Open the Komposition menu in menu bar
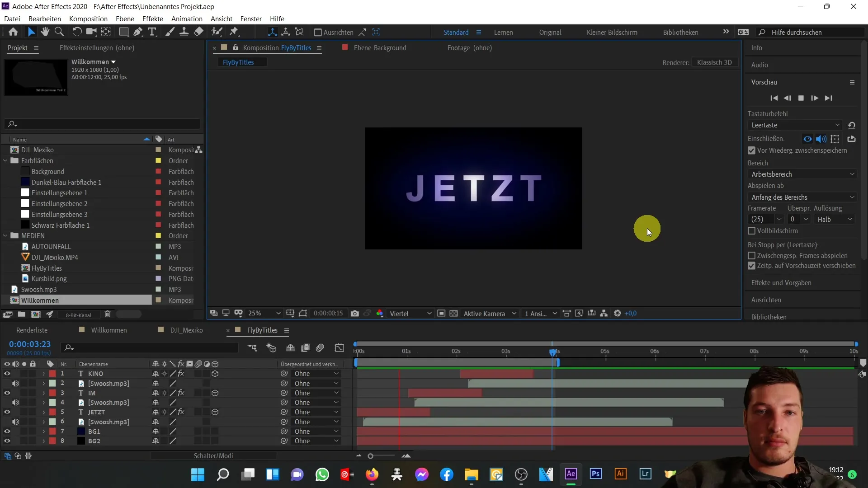Image resolution: width=868 pixels, height=488 pixels. tap(88, 19)
